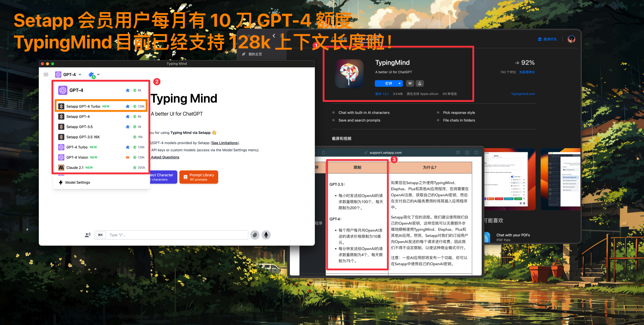Click the 截屏和视频 section heading
The height and width of the screenshot is (325, 644).
tap(341, 139)
